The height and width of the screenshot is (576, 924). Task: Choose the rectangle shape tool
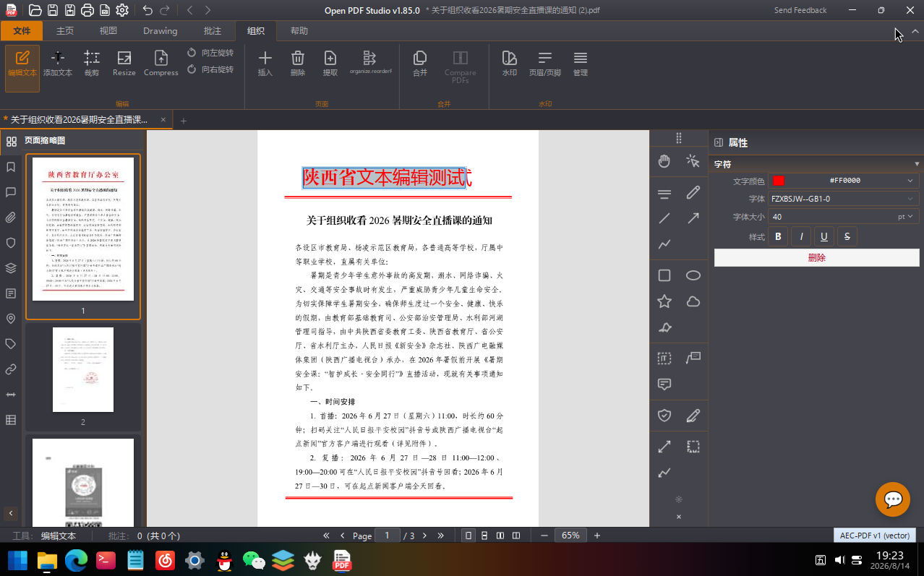[x=664, y=275]
